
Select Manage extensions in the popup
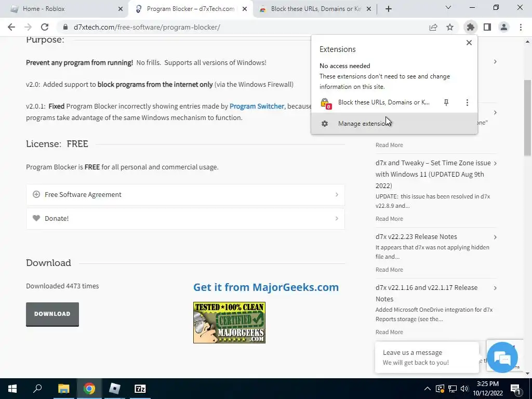point(394,124)
